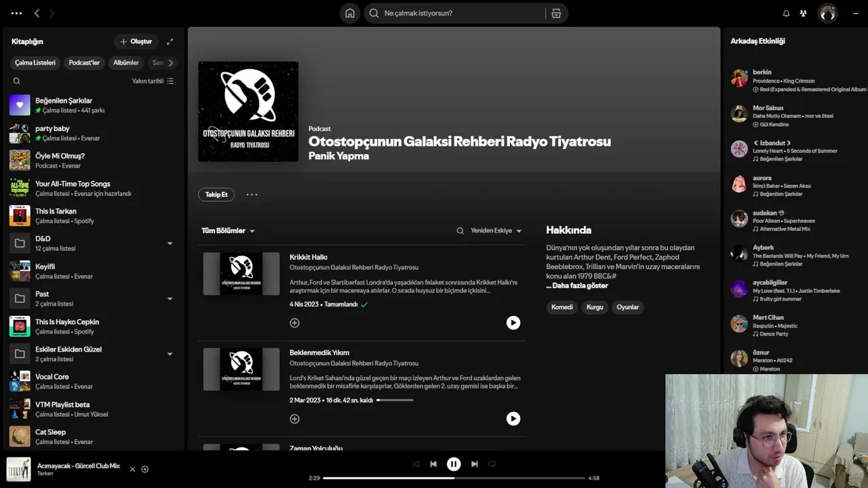The image size is (868, 488).
Task: Open the Home page icon
Action: coord(350,13)
